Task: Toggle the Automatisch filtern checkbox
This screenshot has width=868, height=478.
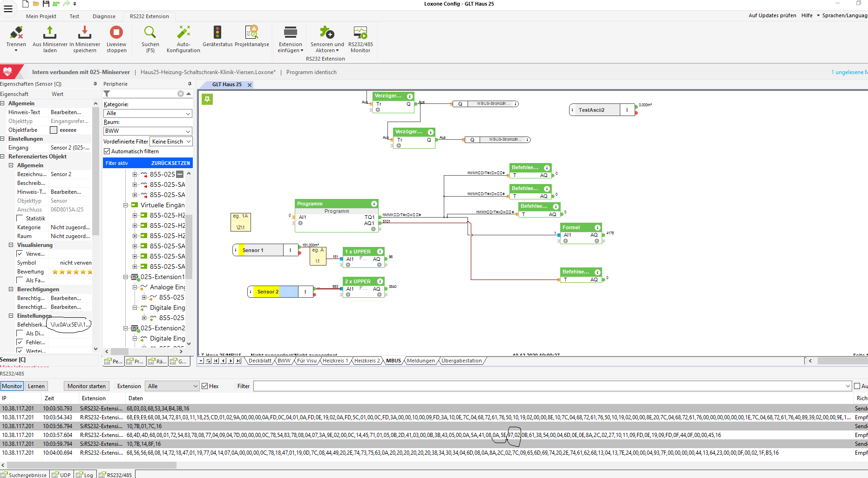Action: point(107,151)
